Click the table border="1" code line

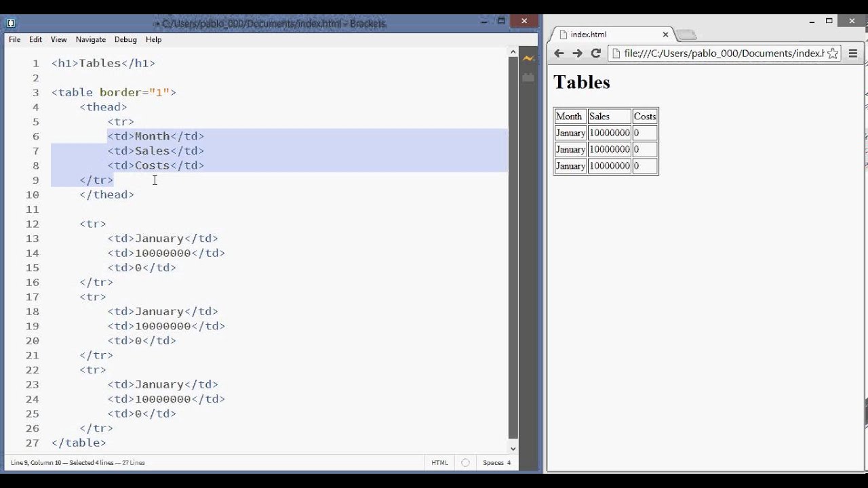pos(114,93)
